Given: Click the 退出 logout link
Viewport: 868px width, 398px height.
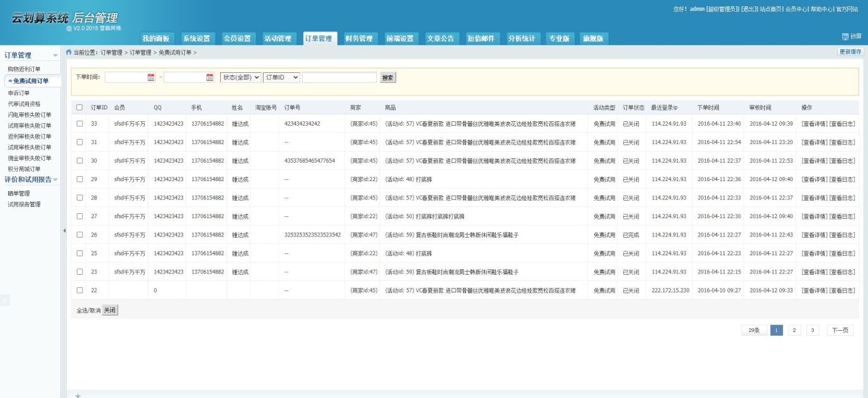Looking at the screenshot, I should pyautogui.click(x=748, y=9).
